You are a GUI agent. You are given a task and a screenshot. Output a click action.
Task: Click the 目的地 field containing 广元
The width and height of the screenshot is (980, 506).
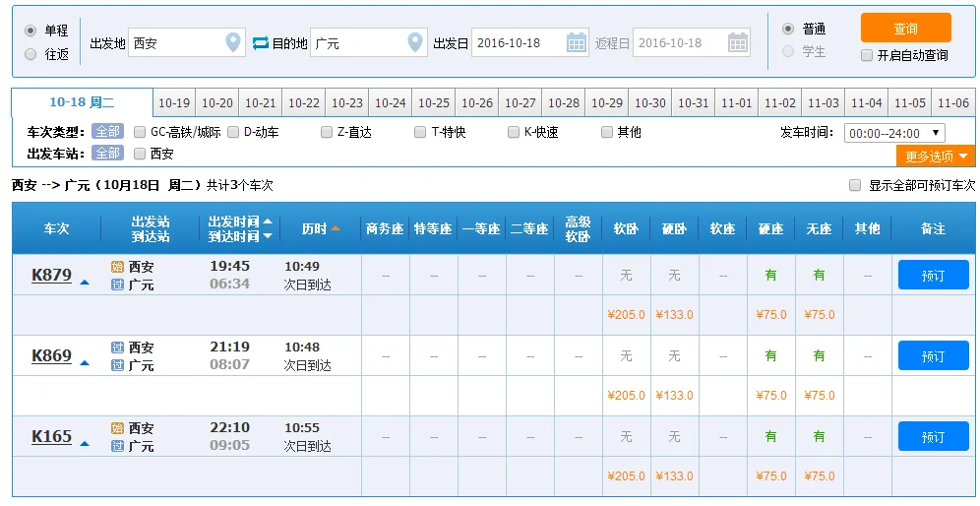(x=369, y=42)
